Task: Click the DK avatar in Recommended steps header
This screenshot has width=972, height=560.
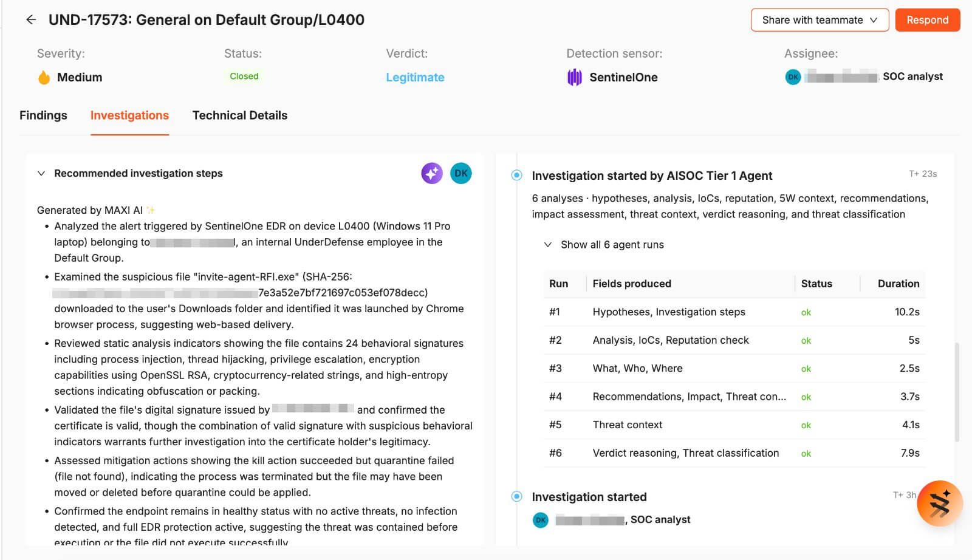Action: [461, 173]
